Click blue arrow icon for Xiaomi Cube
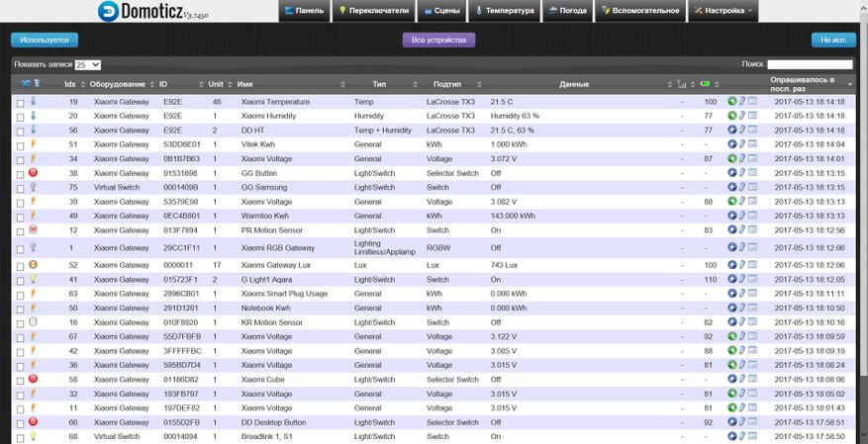 [731, 379]
